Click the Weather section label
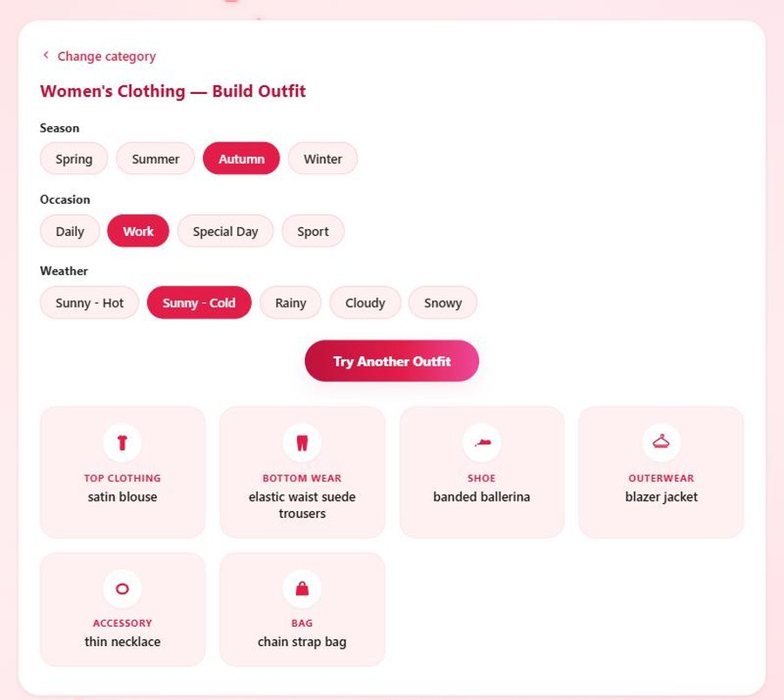 coord(64,271)
